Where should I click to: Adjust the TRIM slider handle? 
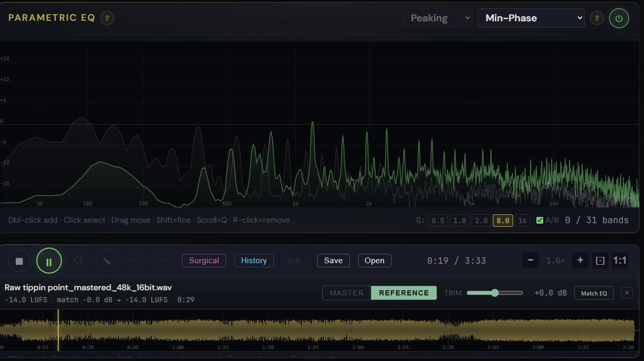[495, 293]
